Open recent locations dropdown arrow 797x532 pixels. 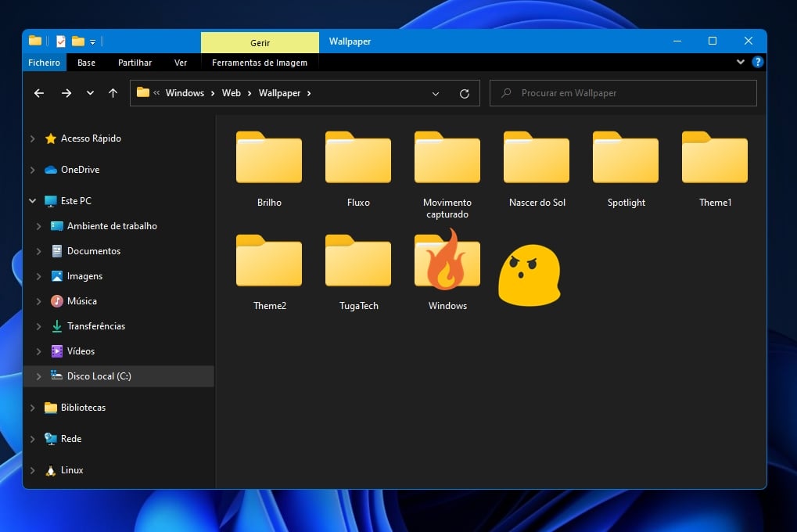click(x=90, y=93)
